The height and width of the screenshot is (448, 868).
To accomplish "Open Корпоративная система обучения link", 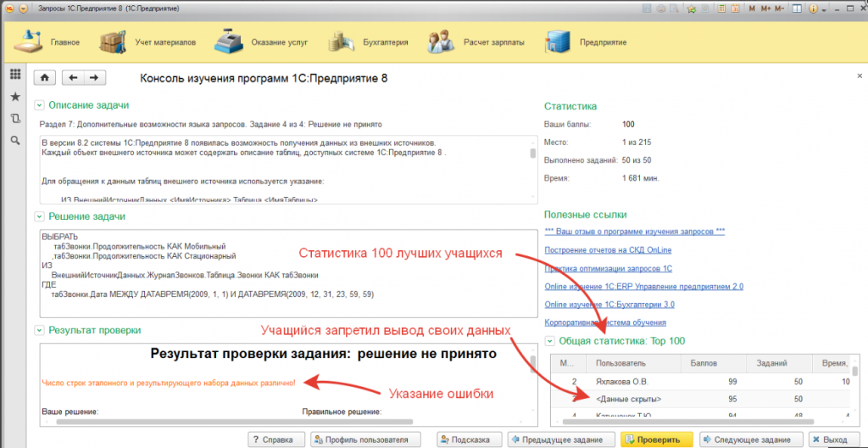I will click(x=605, y=322).
